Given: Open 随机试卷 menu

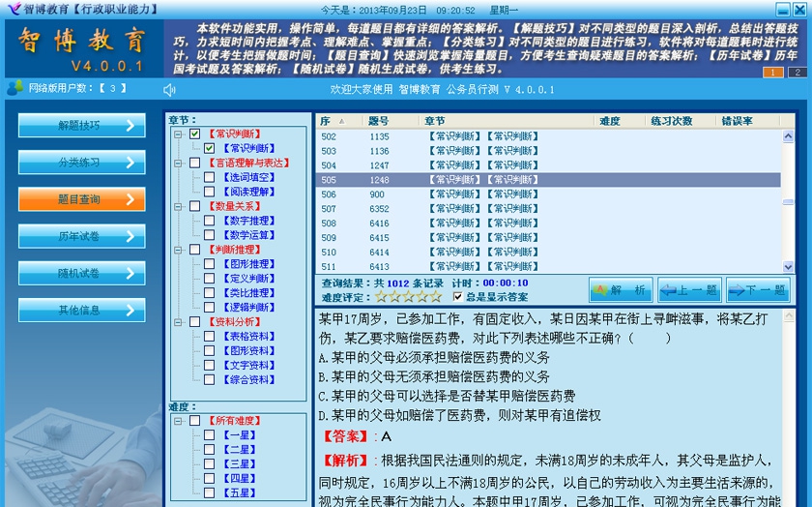Looking at the screenshot, I should pos(82,273).
